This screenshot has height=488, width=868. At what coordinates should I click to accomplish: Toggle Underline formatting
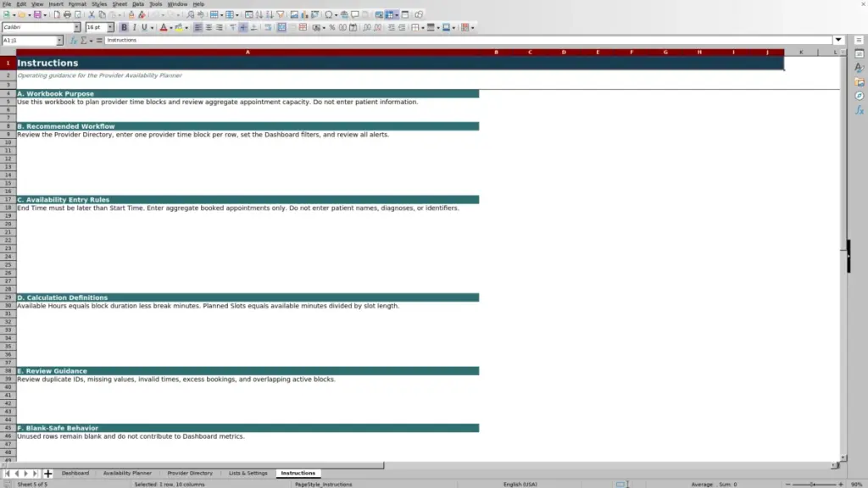(x=144, y=28)
